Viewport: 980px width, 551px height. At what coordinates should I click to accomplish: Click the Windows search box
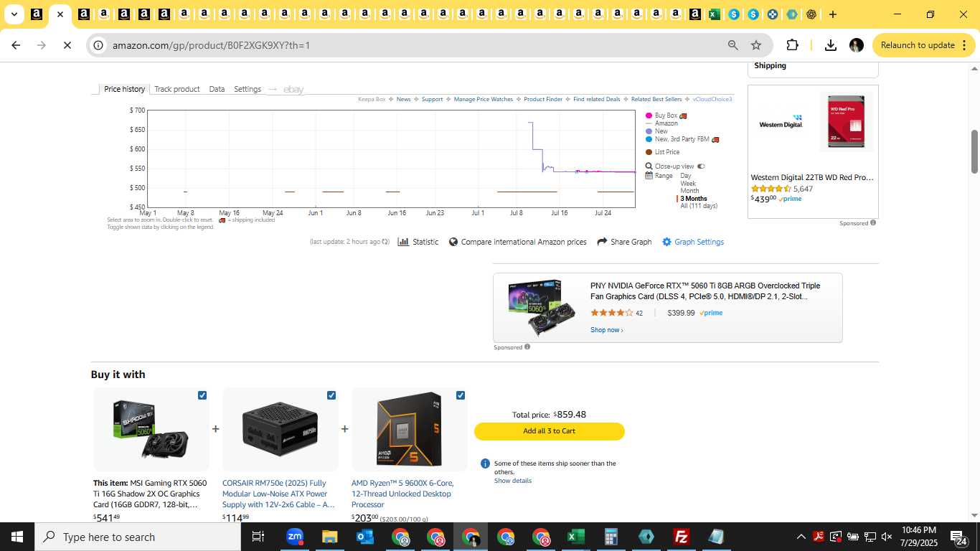pos(138,537)
